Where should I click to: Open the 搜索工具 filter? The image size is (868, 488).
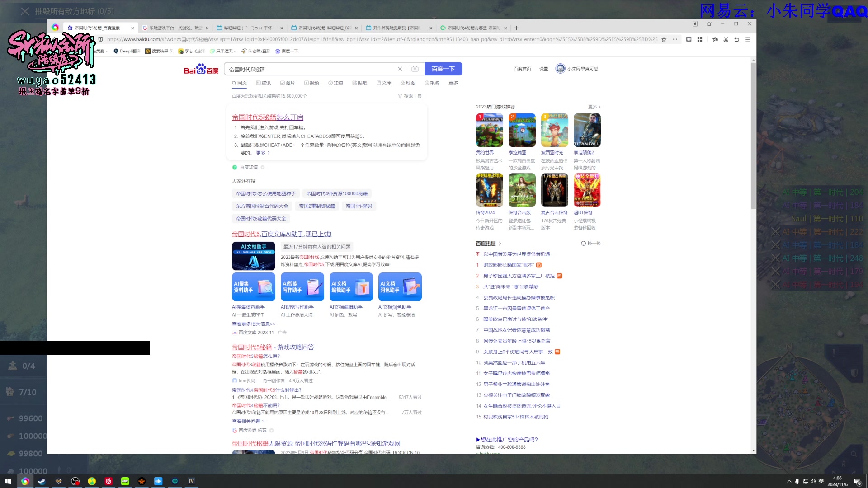coord(410,96)
